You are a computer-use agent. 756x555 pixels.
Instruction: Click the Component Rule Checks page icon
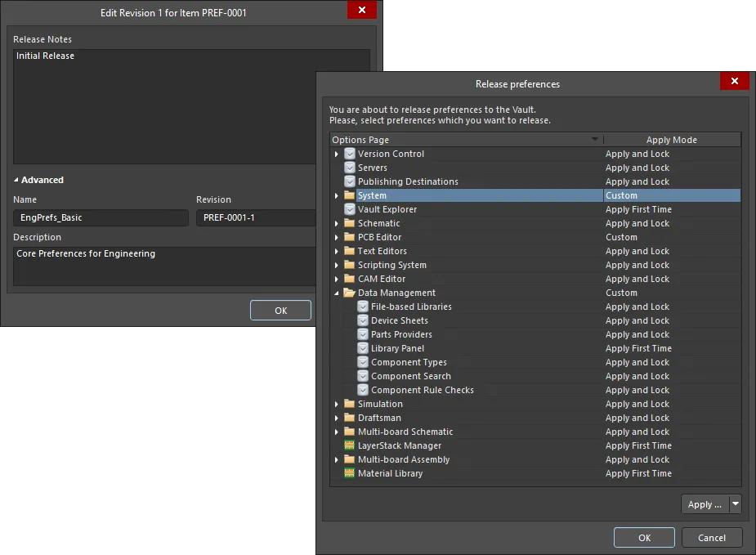coord(363,390)
